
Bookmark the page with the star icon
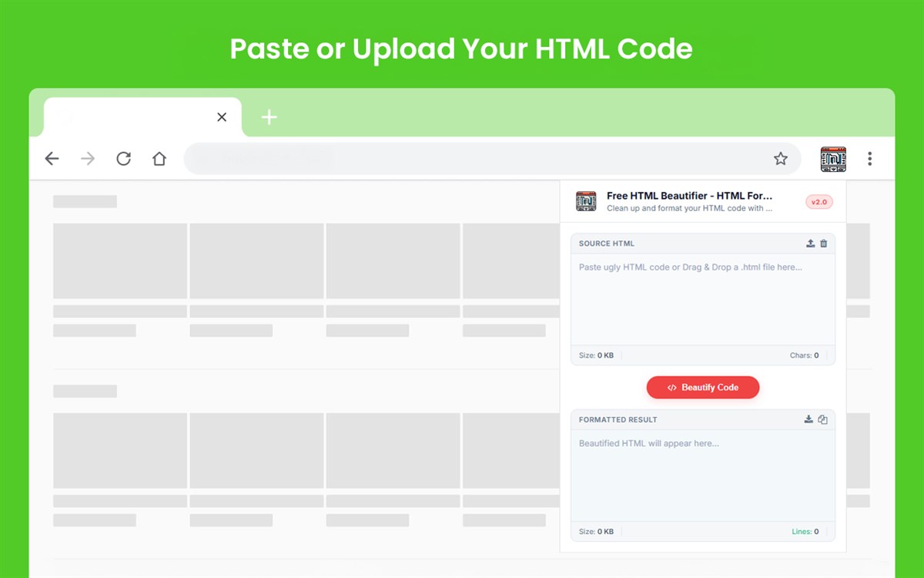click(x=781, y=159)
